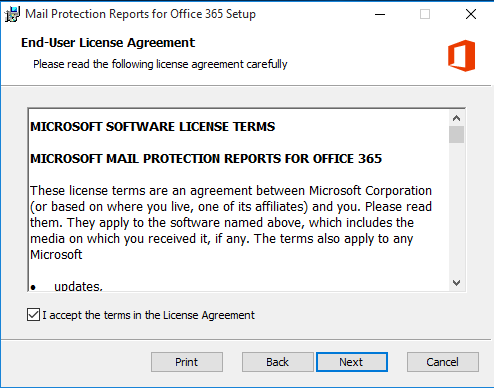Click the Microsoft Software License Terms heading
Viewport: 494px width, 388px height.
click(x=153, y=127)
